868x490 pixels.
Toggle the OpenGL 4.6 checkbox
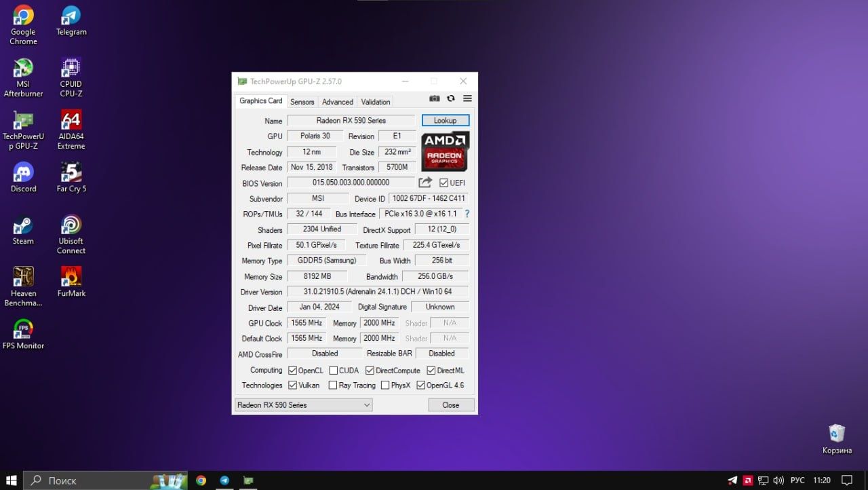tap(421, 385)
